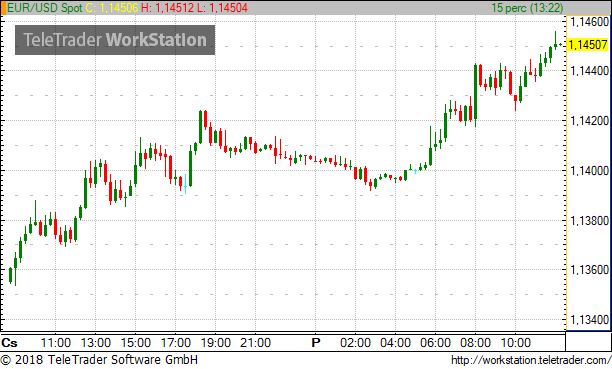Open the workstation.teletrader.com link
Screen dimensions: 612x369
pos(531,360)
